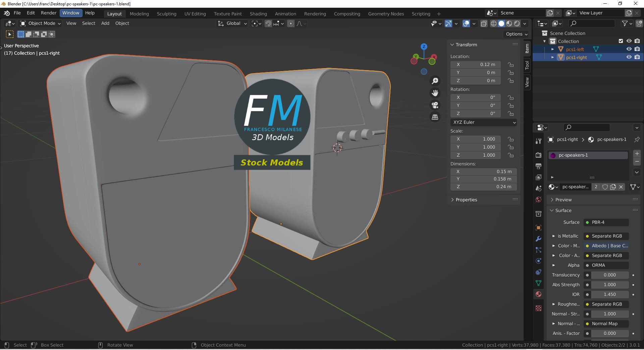Open the Texture properties checker icon
644x350 pixels.
click(x=538, y=308)
